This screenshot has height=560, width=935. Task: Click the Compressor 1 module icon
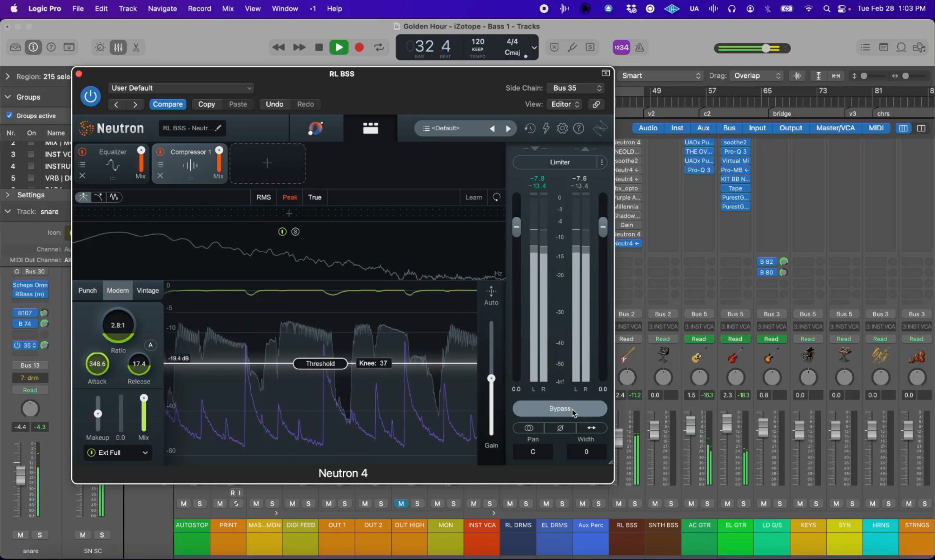[x=190, y=165]
